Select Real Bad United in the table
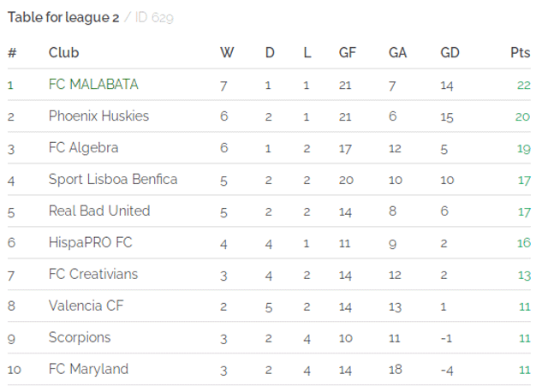Screen dimensions: 548x392 point(99,211)
